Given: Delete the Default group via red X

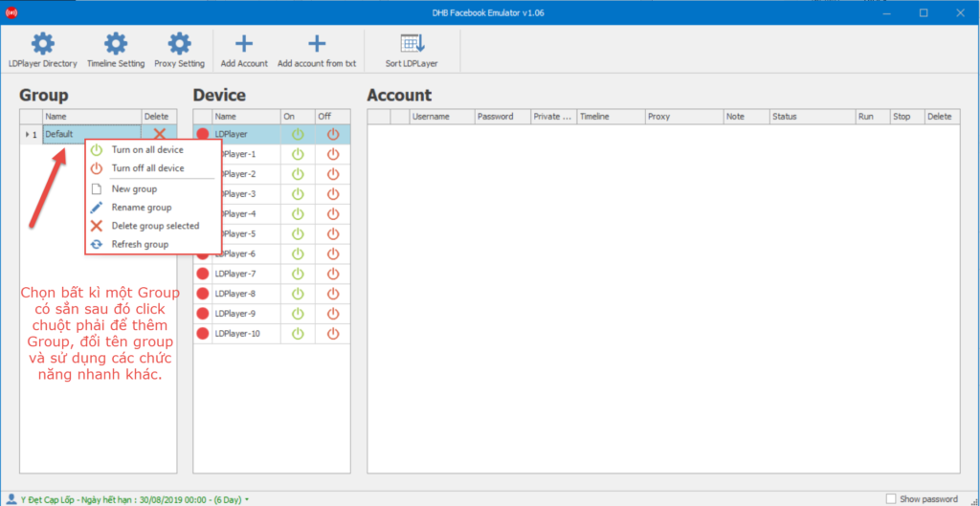Looking at the screenshot, I should click(160, 134).
